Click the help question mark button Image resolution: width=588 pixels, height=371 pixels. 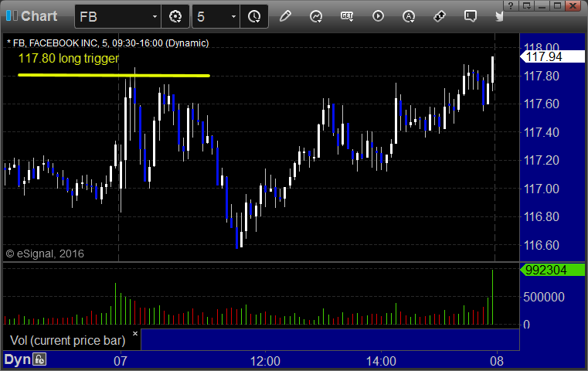tap(511, 5)
